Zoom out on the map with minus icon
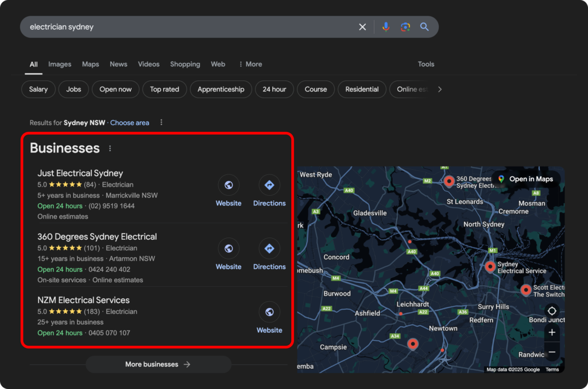 click(552, 352)
